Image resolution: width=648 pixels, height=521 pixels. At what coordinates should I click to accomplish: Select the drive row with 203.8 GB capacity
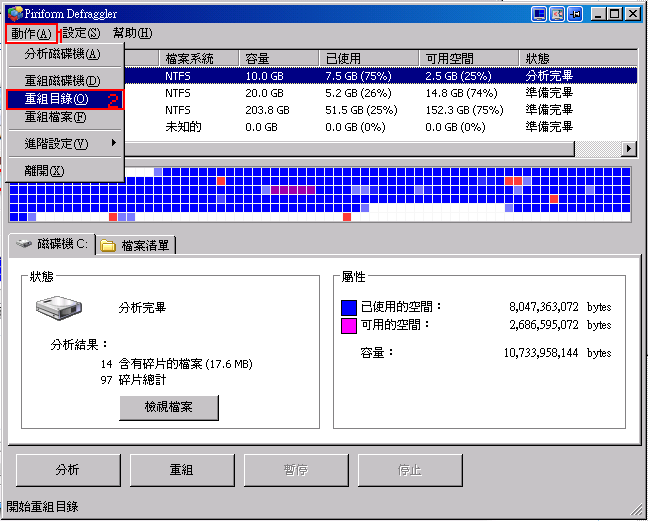[x=380, y=110]
